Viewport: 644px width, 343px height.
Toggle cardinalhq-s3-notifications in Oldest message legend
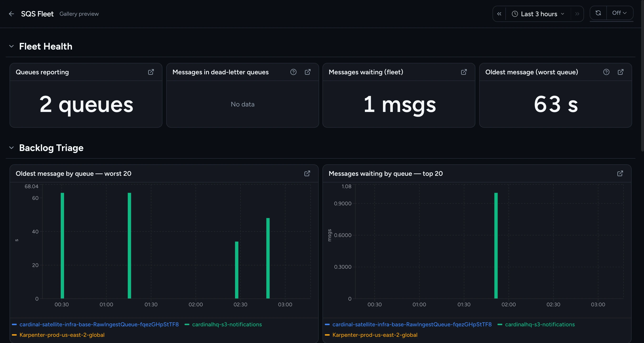tap(223, 324)
